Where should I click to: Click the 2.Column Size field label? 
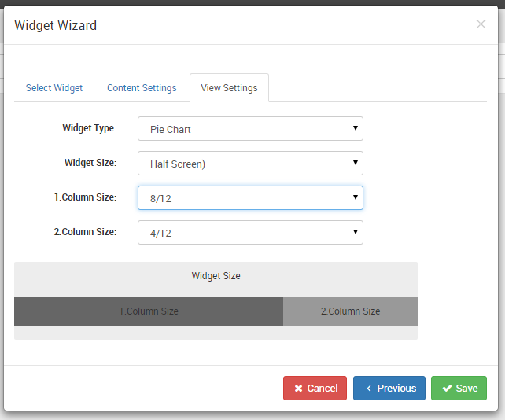[86, 232]
